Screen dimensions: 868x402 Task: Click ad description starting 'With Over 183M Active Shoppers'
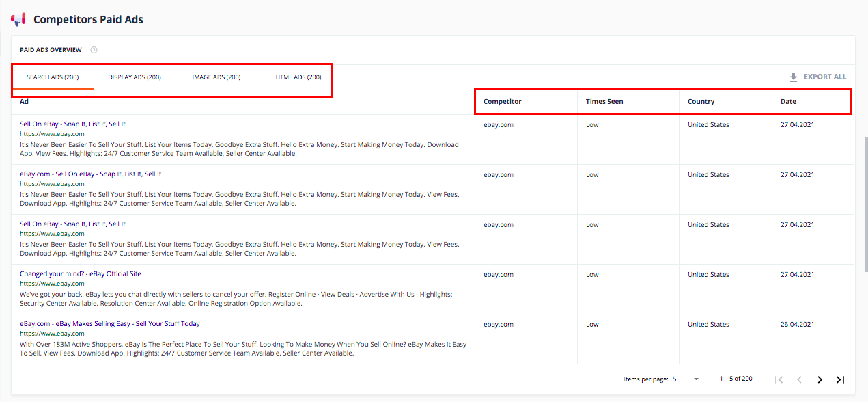(243, 349)
